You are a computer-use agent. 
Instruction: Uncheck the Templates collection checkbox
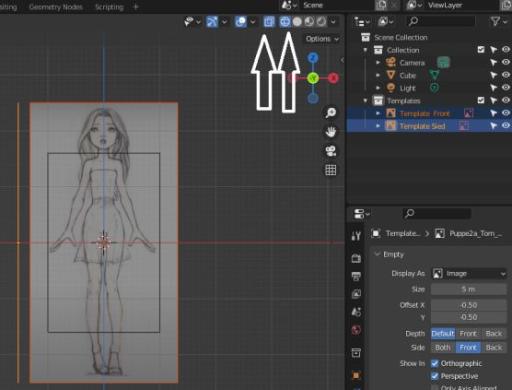[x=481, y=100]
